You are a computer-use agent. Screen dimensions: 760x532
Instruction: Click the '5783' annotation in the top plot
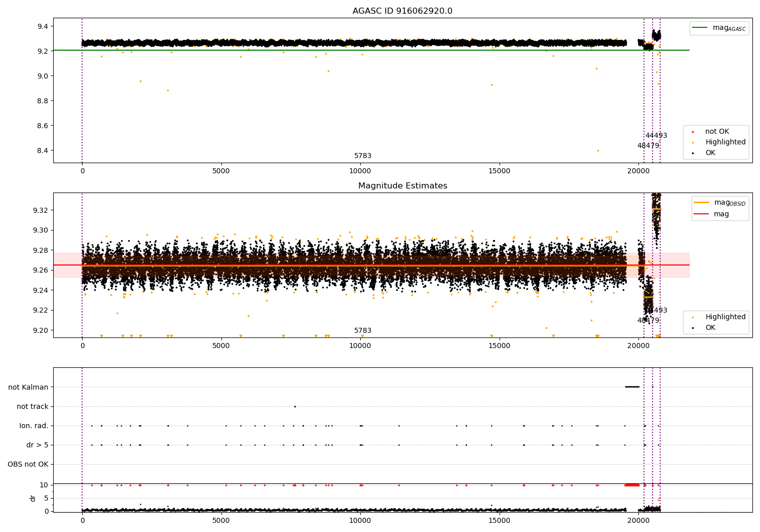tap(363, 156)
